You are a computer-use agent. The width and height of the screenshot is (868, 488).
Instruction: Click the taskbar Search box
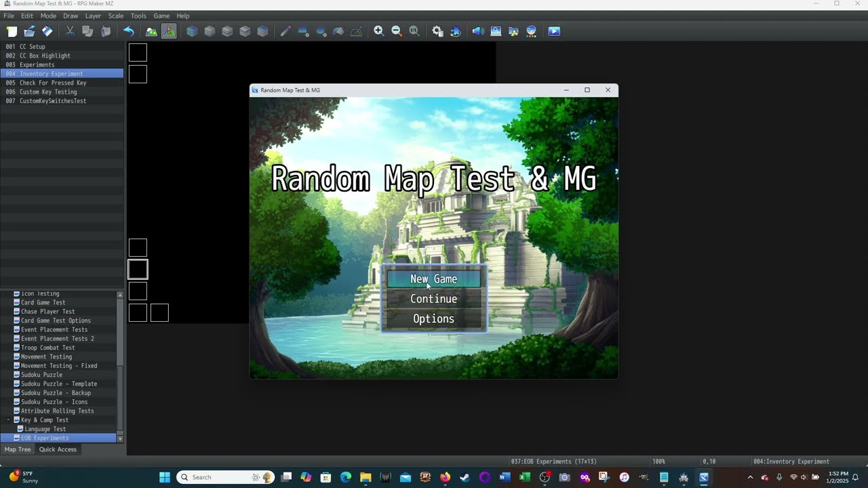[226, 477]
